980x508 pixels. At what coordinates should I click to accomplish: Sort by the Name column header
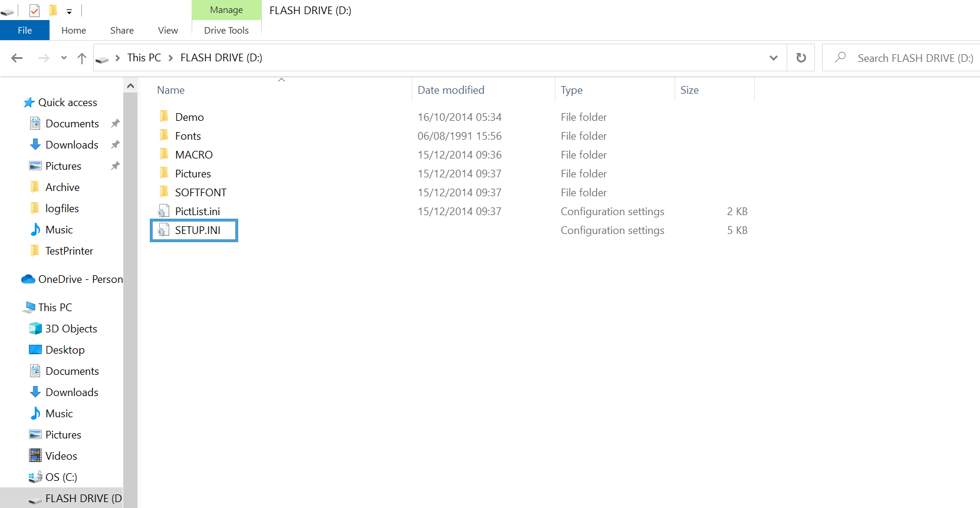171,90
